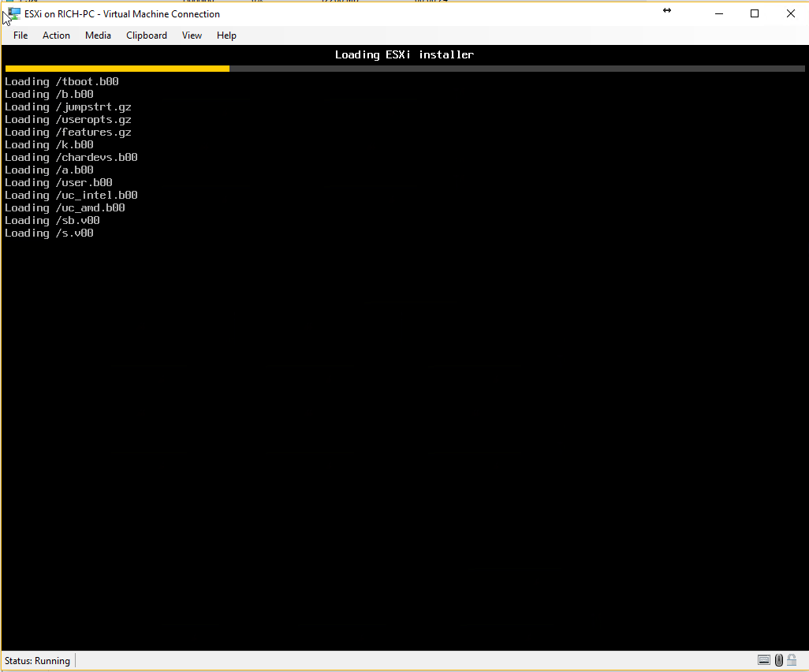Open the Media menu
Viewport: 809px width, 672px height.
98,35
